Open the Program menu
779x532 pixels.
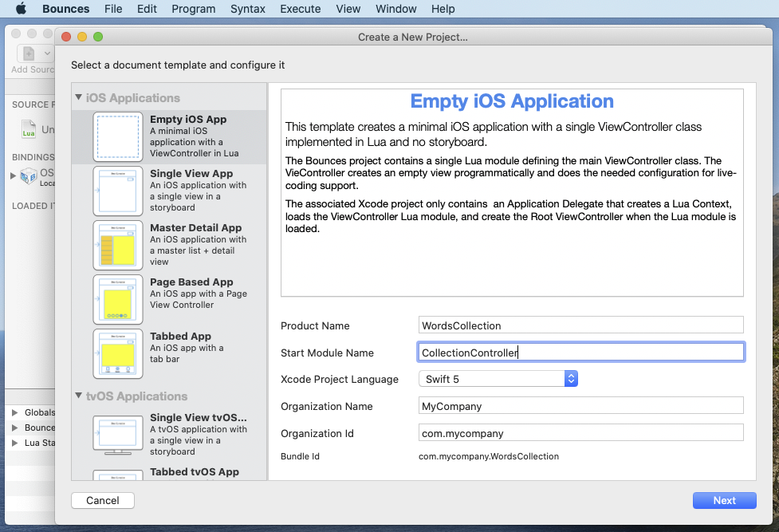click(194, 9)
